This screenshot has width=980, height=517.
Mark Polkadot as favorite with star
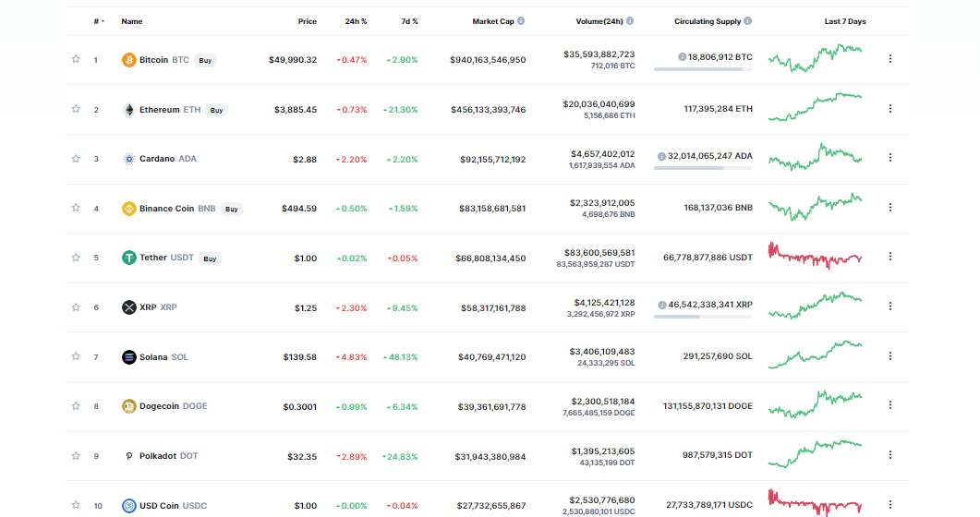[76, 456]
